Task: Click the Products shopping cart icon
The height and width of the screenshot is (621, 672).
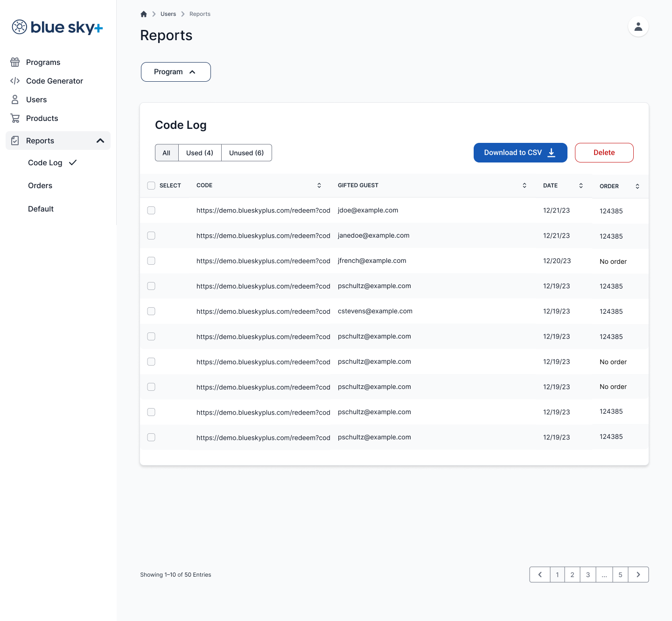Action: [x=15, y=118]
